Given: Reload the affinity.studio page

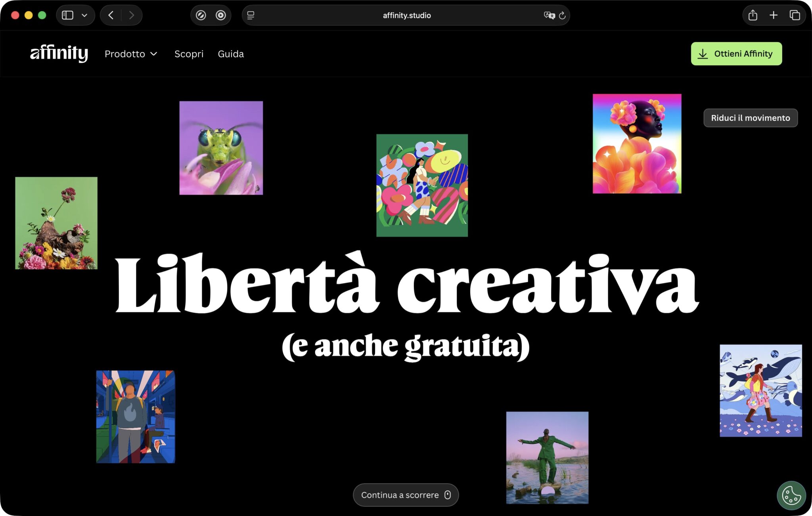Looking at the screenshot, I should 563,15.
